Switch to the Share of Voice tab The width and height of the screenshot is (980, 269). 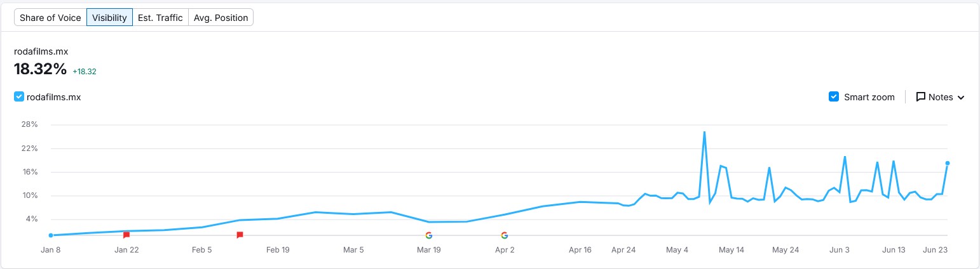click(x=50, y=18)
